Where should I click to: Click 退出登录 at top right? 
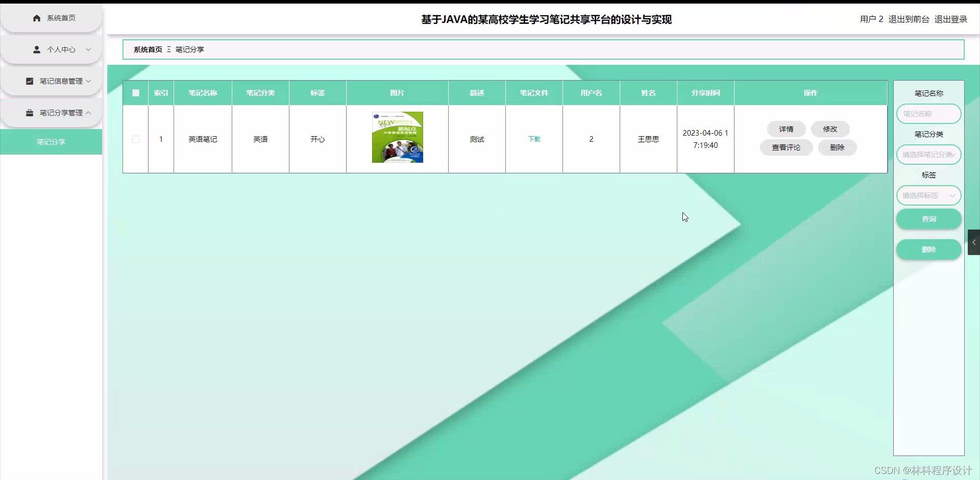(x=951, y=19)
